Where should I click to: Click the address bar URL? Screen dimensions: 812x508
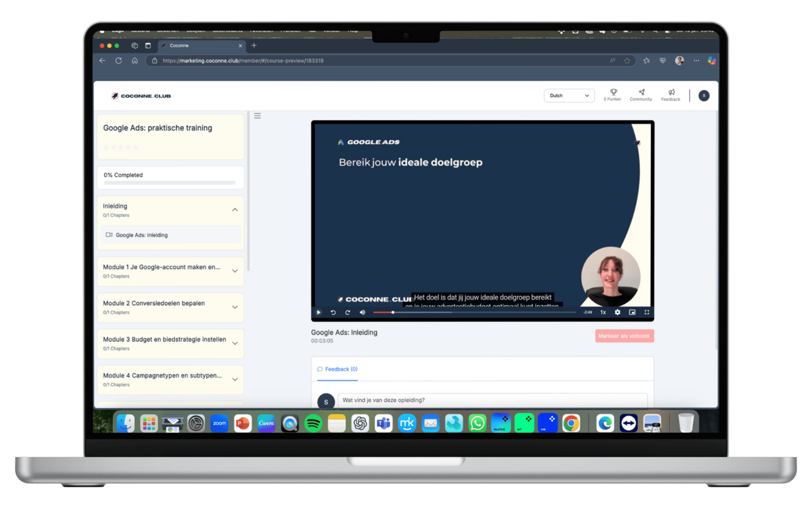pos(243,61)
